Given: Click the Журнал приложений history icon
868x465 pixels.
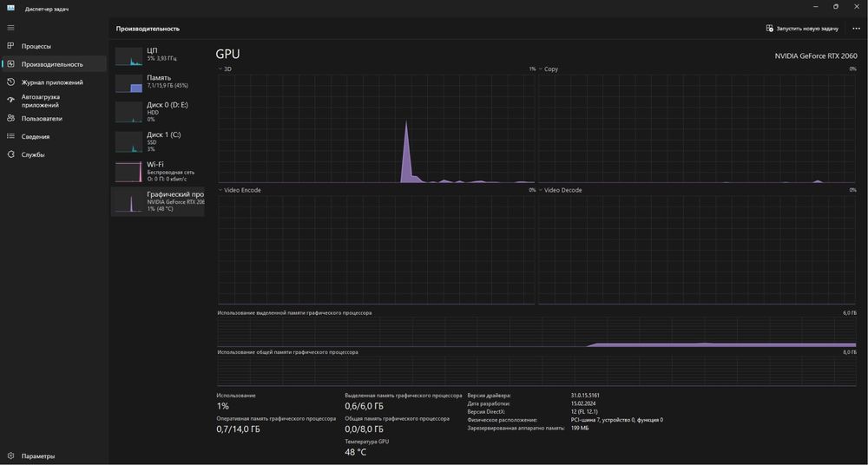Looking at the screenshot, I should pos(10,82).
